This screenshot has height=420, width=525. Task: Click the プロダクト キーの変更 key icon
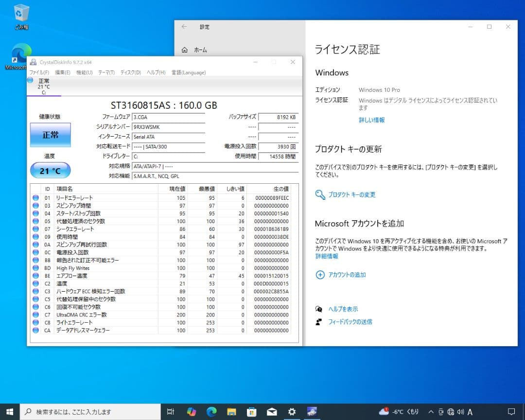click(x=320, y=194)
